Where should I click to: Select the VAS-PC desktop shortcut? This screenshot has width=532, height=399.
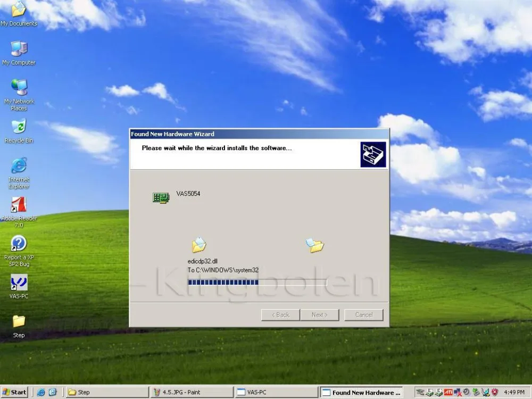click(19, 287)
